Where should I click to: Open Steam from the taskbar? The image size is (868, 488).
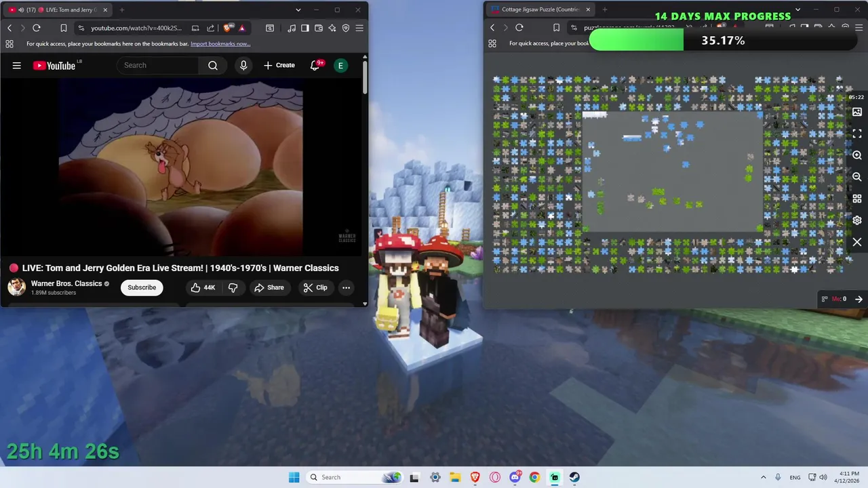click(574, 477)
